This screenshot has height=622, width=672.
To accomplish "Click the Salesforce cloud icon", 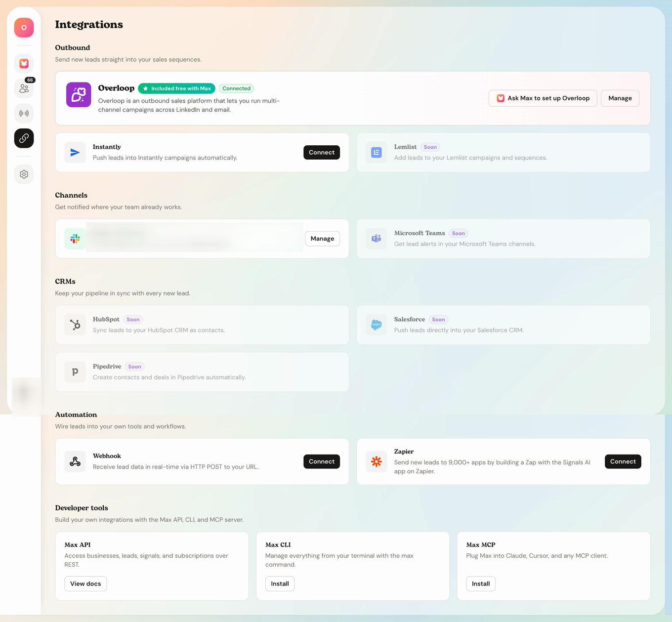I will [377, 325].
